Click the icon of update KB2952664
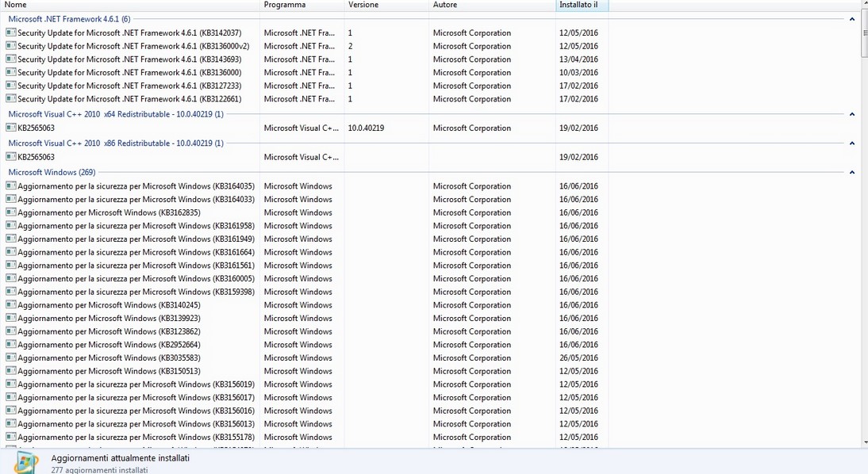 [x=10, y=345]
